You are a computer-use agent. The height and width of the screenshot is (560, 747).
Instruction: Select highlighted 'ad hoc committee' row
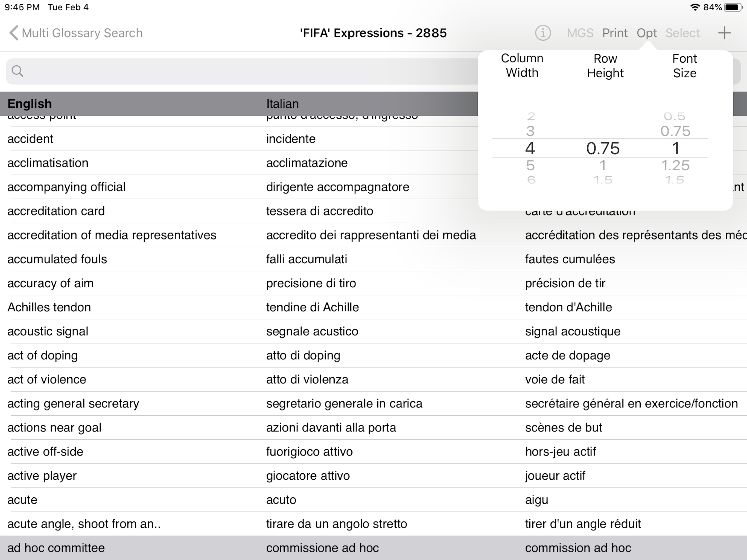click(x=373, y=548)
